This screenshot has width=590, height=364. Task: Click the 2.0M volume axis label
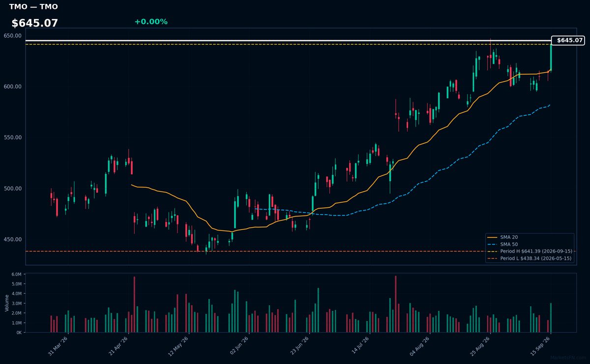coord(16,313)
